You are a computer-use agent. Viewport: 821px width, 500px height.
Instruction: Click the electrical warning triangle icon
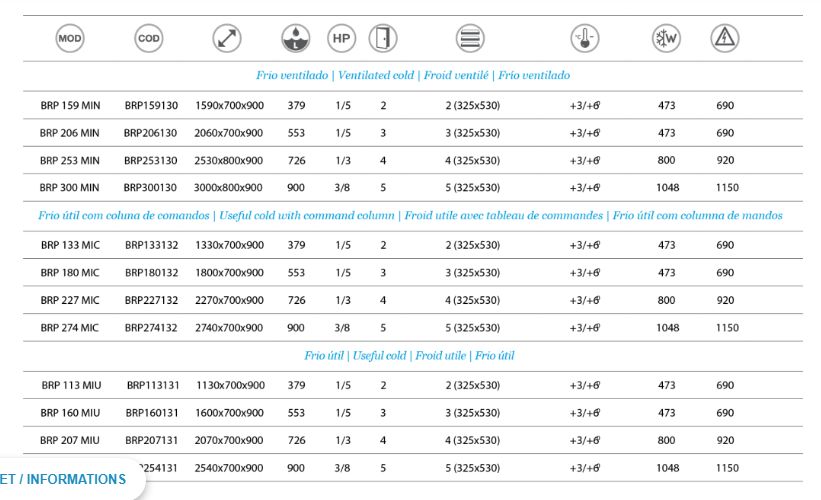coord(725,39)
